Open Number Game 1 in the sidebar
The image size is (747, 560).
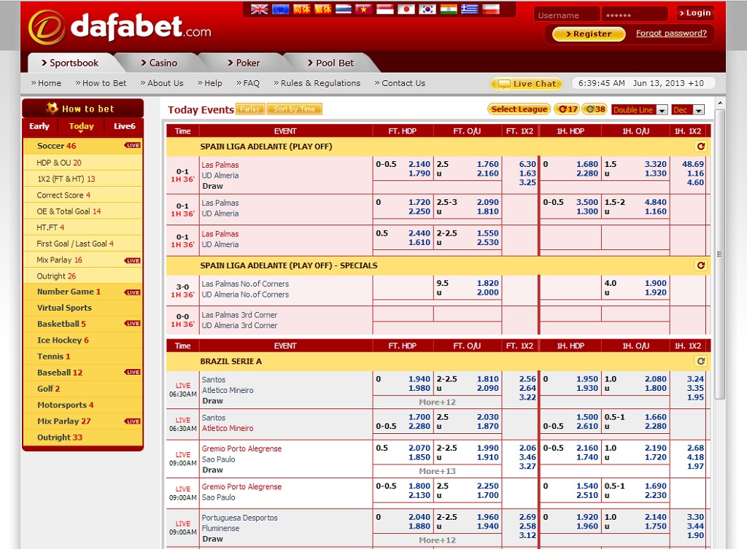pos(83,292)
